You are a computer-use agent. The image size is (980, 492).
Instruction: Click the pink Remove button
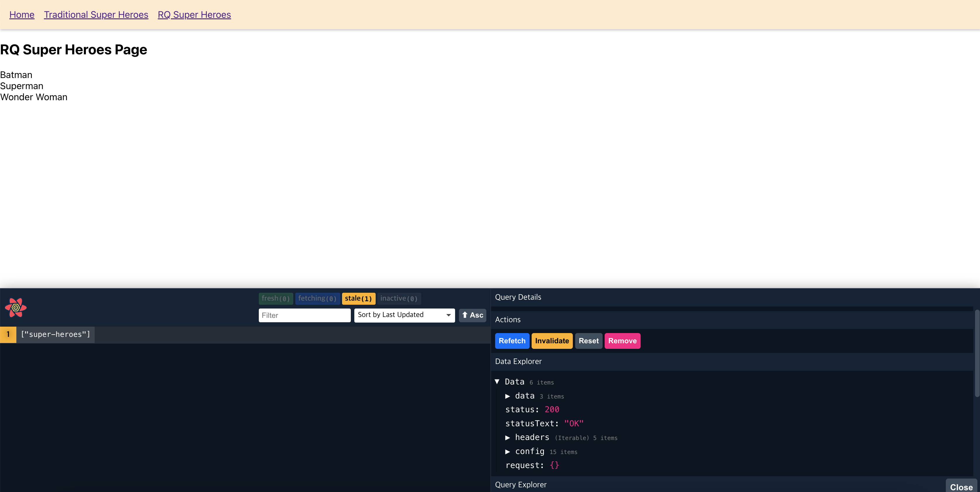pos(622,341)
